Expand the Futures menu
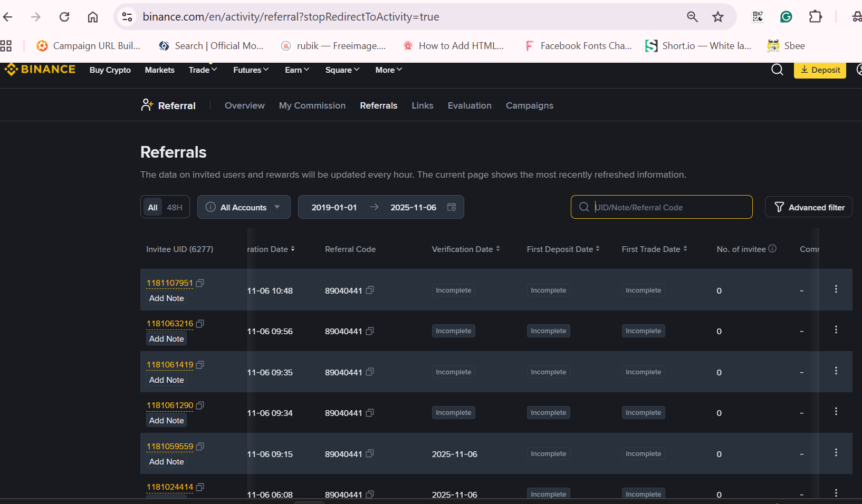The image size is (862, 504). 251,70
